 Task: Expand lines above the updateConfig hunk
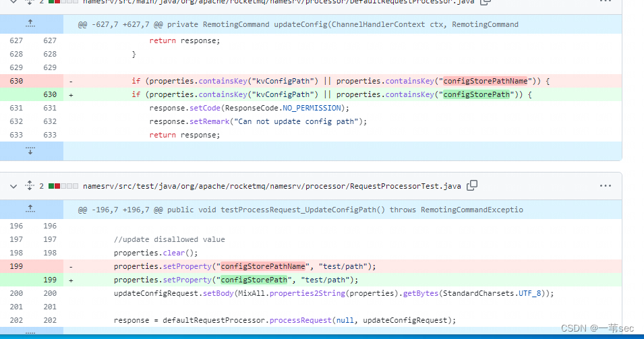(30, 24)
